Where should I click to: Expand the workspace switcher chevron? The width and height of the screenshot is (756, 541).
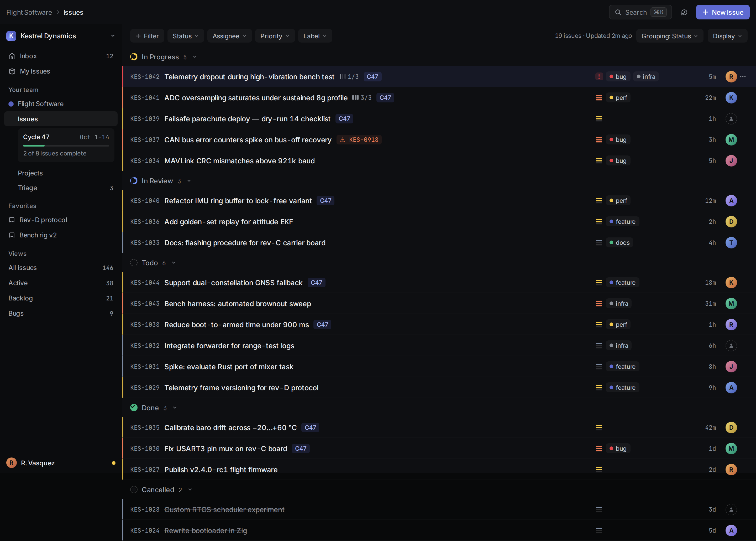point(113,36)
